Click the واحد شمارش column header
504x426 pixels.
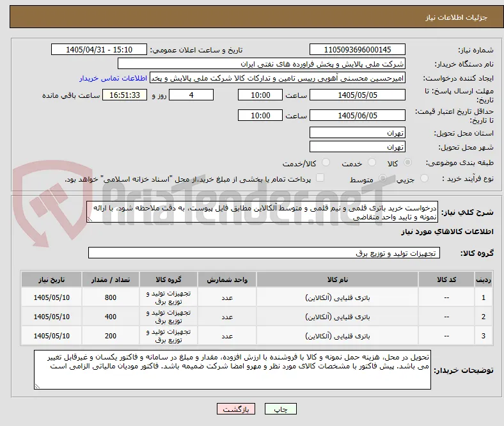pos(227,280)
